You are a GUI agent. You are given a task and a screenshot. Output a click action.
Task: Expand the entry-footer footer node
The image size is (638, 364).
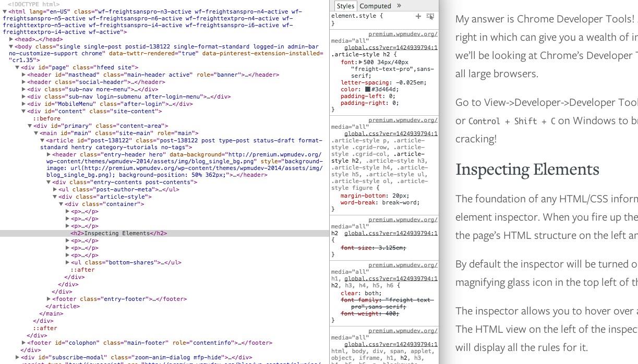tap(49, 299)
